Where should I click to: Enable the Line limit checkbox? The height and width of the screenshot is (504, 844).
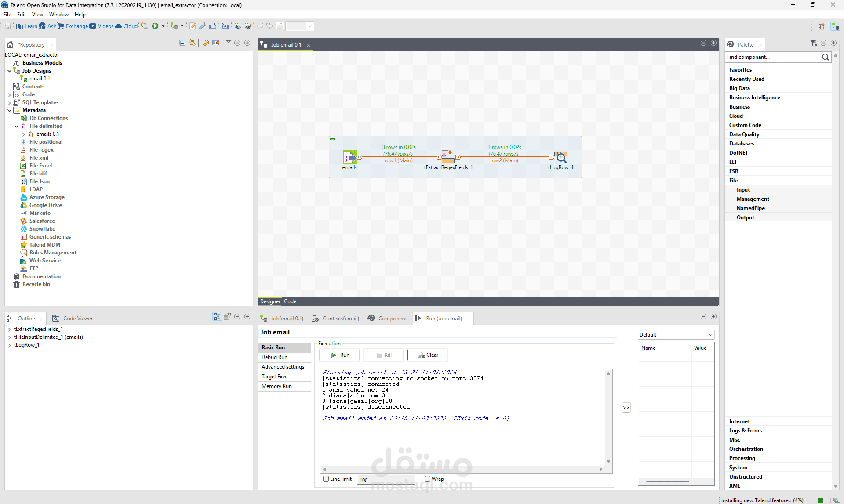pyautogui.click(x=326, y=479)
